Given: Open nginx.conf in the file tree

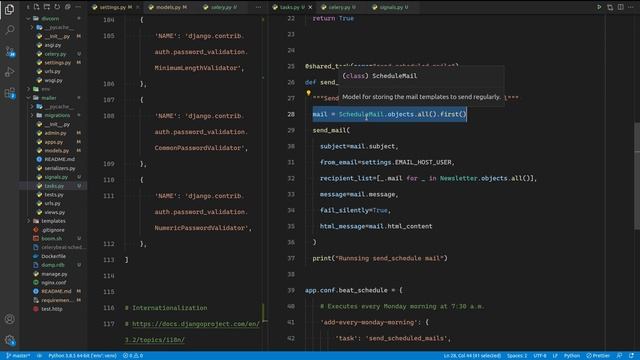Looking at the screenshot, I should tap(53, 282).
